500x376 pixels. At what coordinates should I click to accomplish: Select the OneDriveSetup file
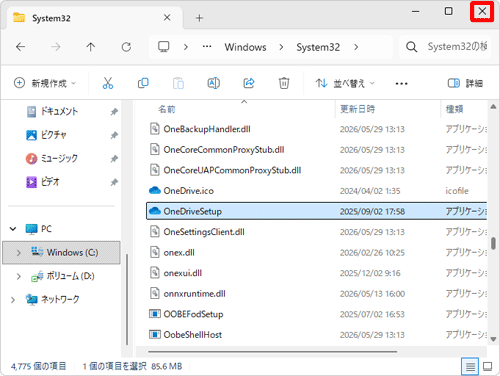317,211
